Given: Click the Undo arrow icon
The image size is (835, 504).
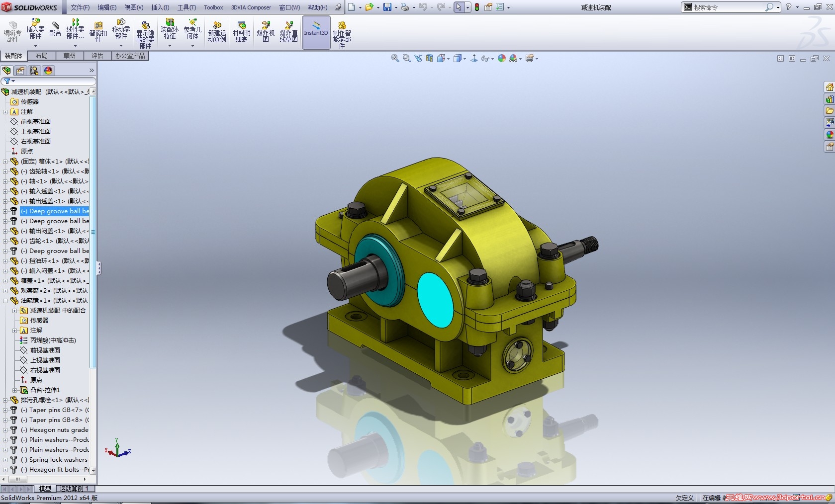Looking at the screenshot, I should tap(423, 7).
